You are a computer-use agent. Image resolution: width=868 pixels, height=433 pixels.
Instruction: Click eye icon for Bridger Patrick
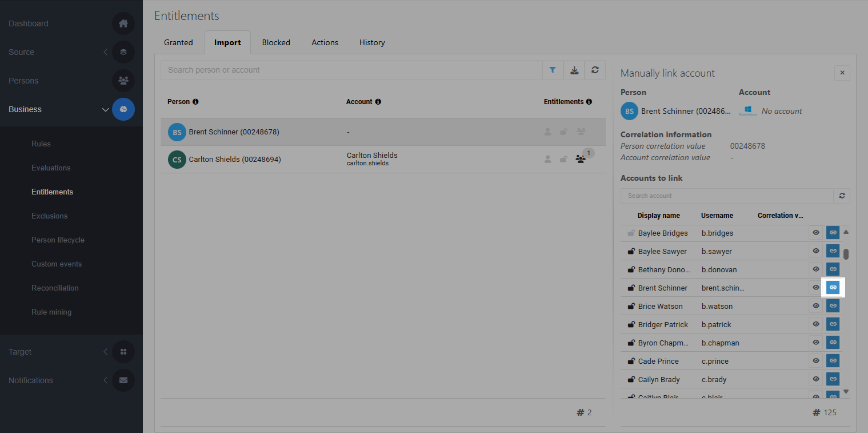pos(816,324)
